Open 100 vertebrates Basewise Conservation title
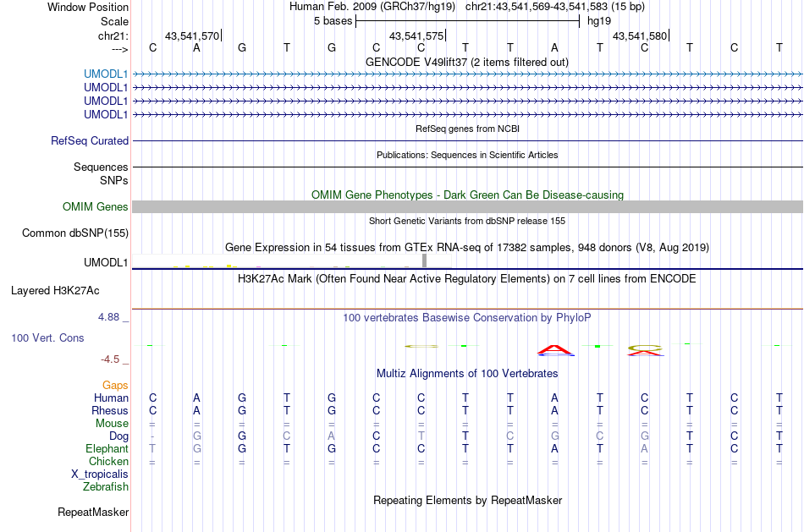804x532 pixels. [467, 318]
